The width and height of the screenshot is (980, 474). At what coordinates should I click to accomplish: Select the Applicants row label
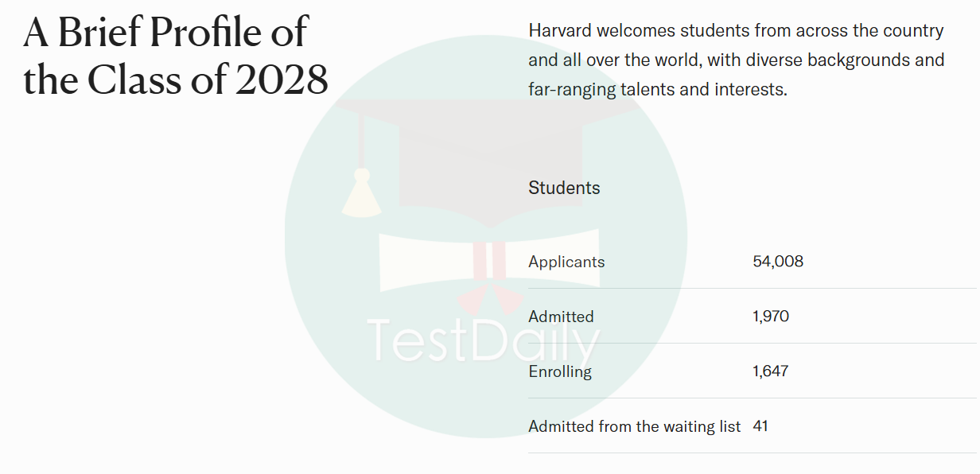click(566, 262)
